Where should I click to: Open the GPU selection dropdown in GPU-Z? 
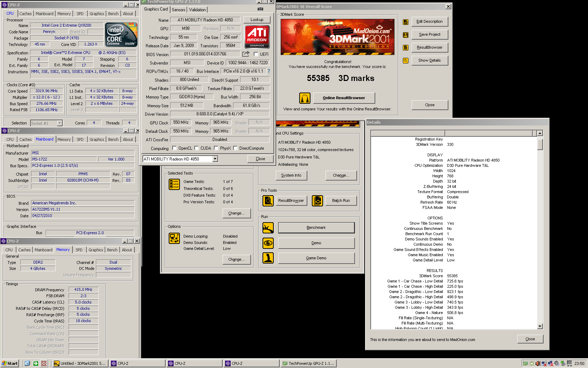215,159
